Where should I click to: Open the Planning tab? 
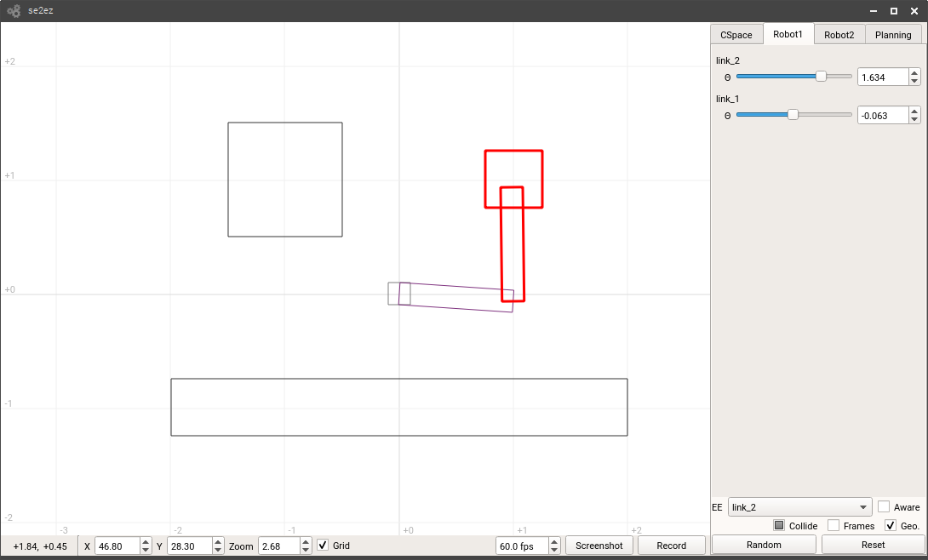(x=893, y=35)
